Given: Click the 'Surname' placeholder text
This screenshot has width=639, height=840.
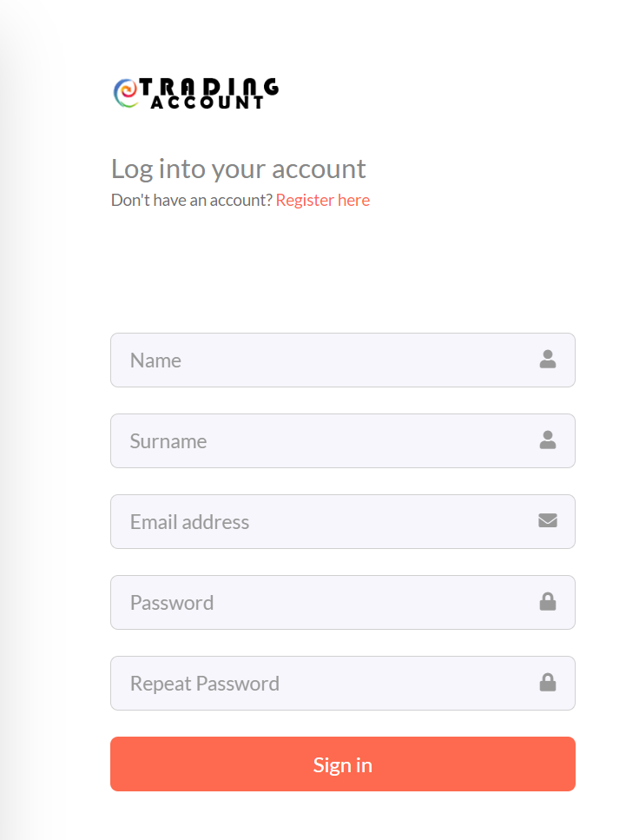Looking at the screenshot, I should [x=168, y=441].
